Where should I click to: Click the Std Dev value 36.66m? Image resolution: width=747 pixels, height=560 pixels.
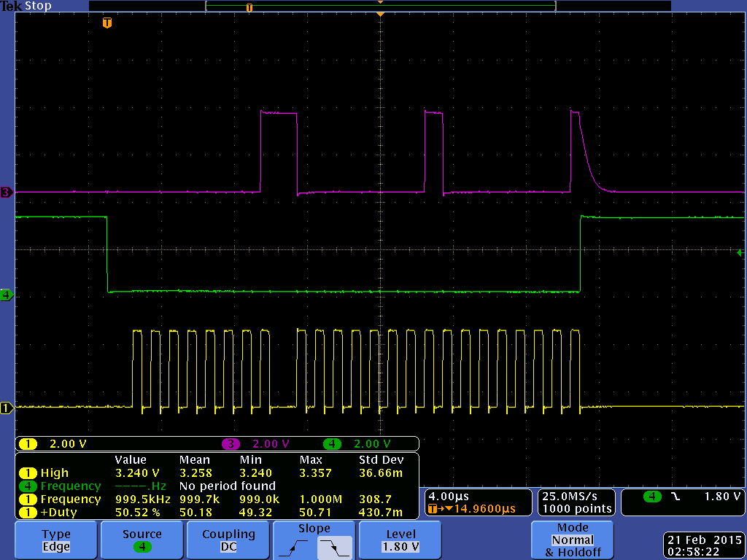pyautogui.click(x=381, y=473)
